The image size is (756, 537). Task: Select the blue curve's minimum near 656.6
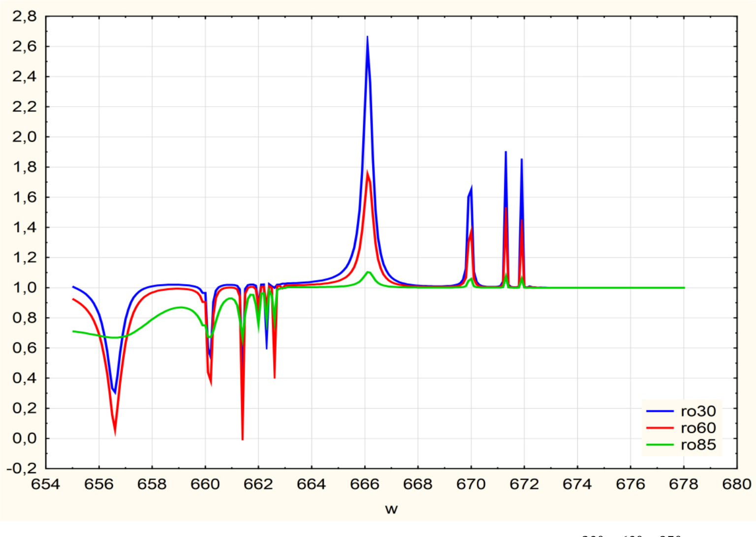pos(115,392)
